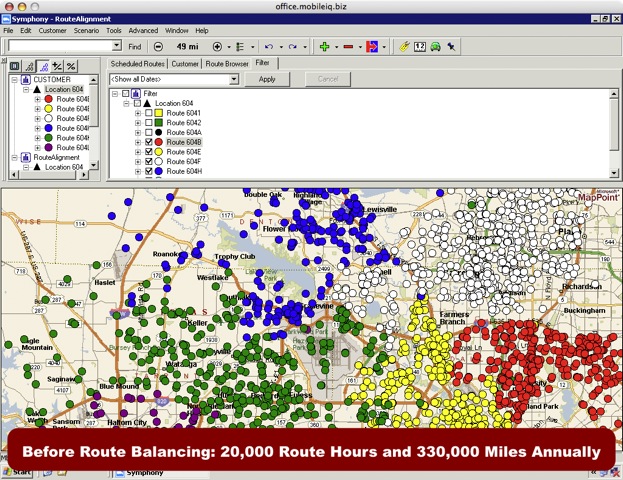
Task: Click the search text field beside Find
Action: (x=59, y=47)
